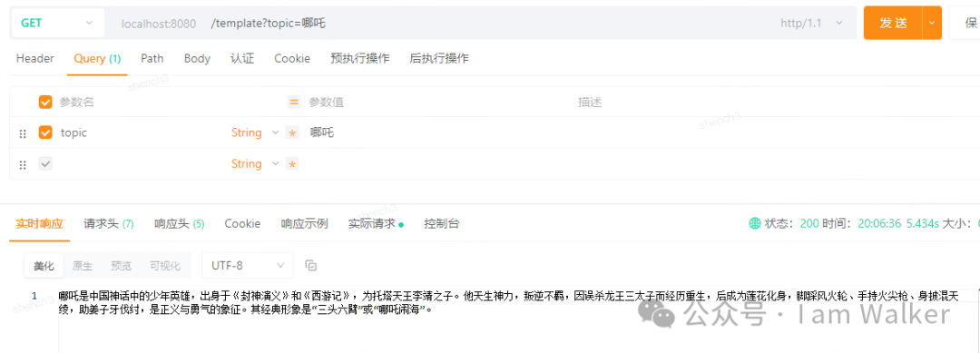Open the 响应示例 tab

304,223
